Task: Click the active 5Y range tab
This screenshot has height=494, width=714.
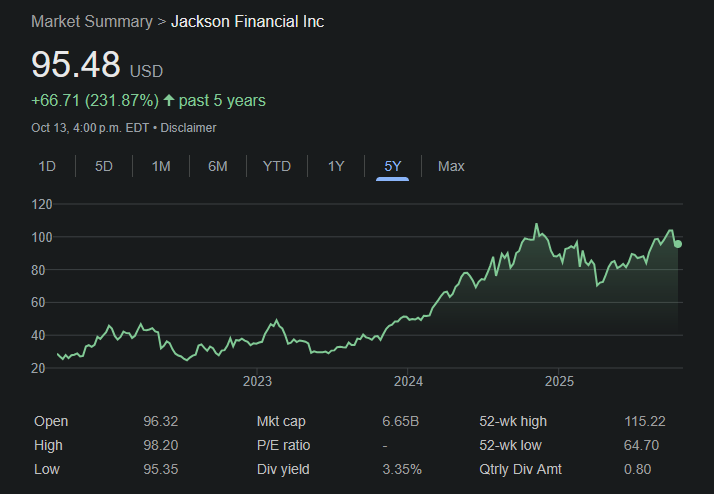Action: (x=393, y=166)
